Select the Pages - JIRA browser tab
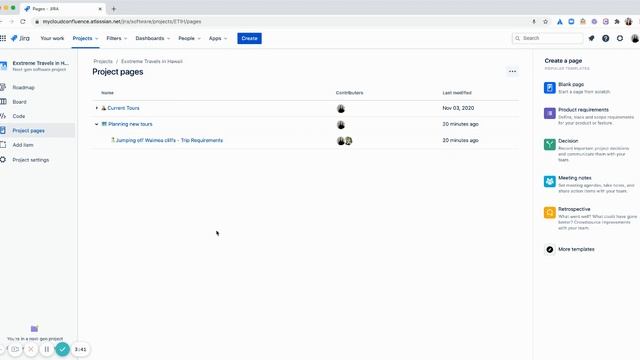640x360 pixels. tap(63, 9)
